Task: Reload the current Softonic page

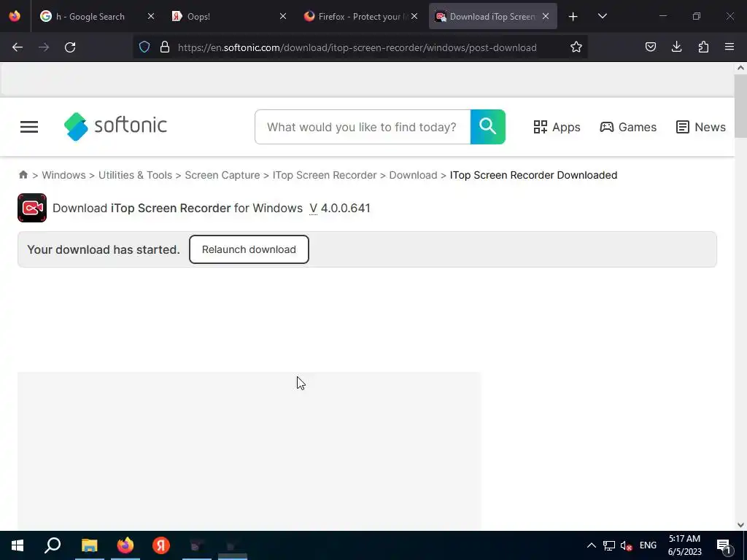Action: [70, 47]
